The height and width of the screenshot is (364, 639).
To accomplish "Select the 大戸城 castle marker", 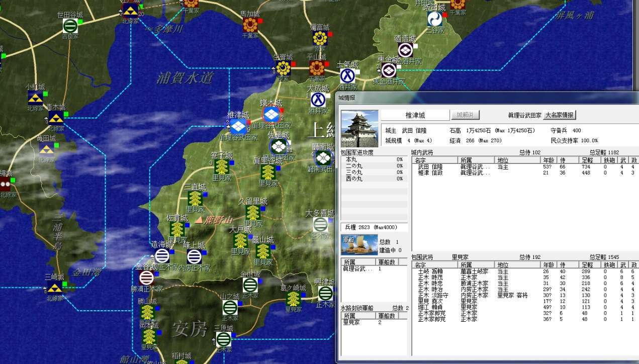I will [240, 241].
